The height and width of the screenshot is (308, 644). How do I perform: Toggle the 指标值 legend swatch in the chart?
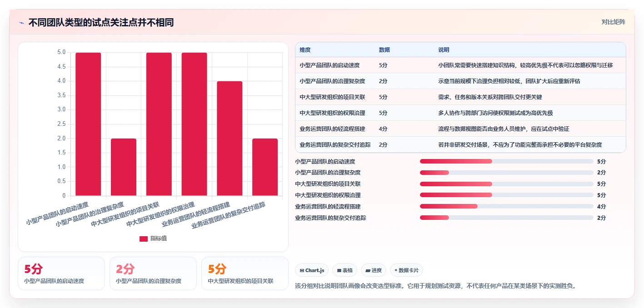coord(144,238)
